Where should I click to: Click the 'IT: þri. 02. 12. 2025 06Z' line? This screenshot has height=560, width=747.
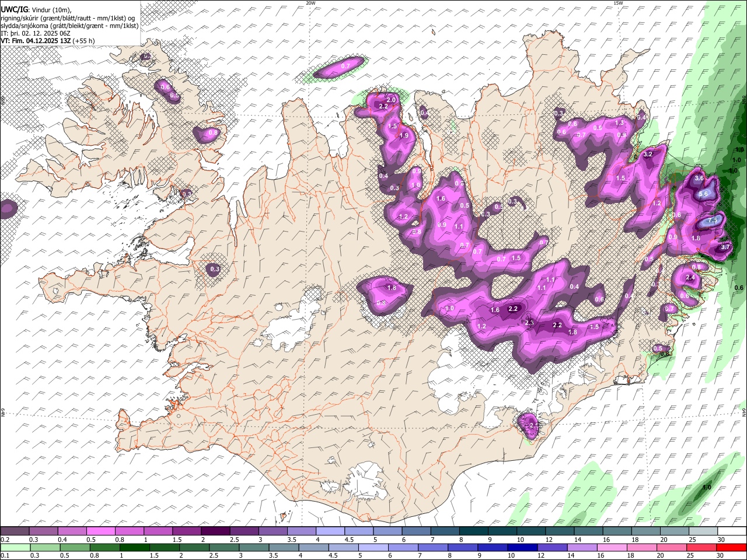tap(36, 33)
